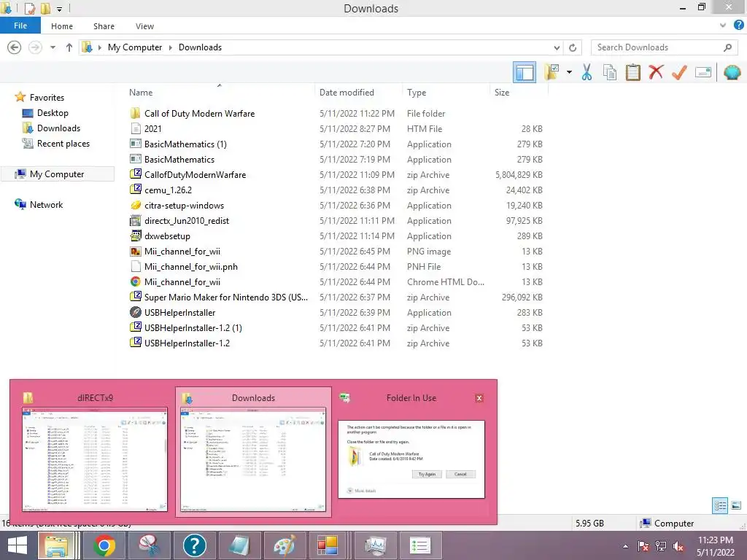Image resolution: width=747 pixels, height=560 pixels.
Task: Sort by the Type column header
Action: (x=417, y=93)
